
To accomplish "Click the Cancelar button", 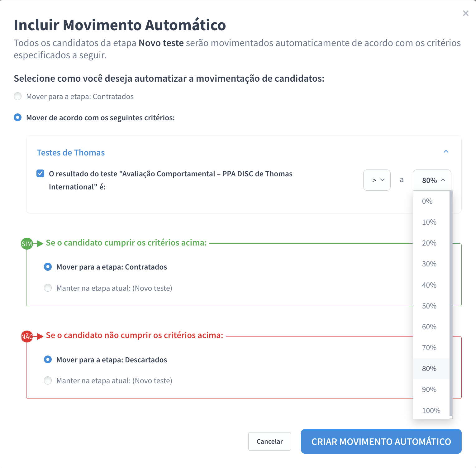I will click(x=269, y=441).
